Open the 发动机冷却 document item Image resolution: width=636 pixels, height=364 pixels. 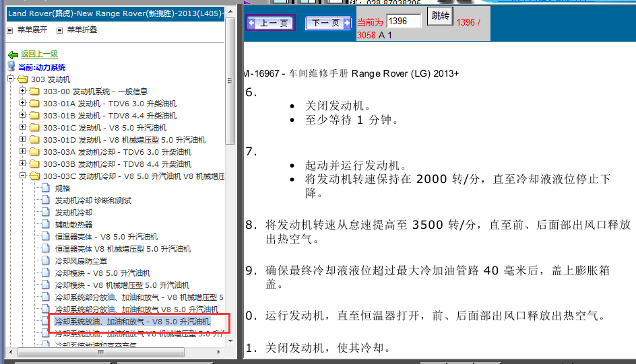coord(74,213)
